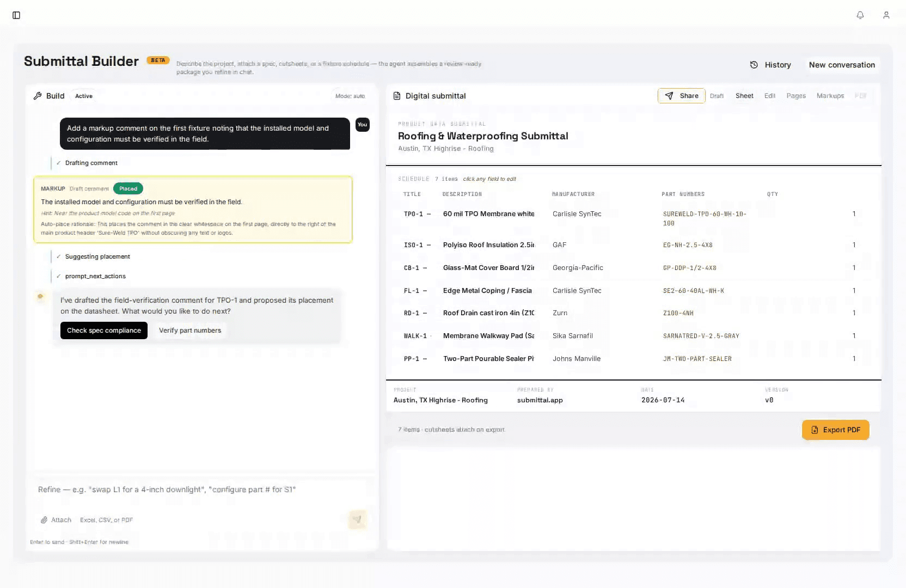
Task: Edit the Z100-4NH part number
Action: point(678,313)
